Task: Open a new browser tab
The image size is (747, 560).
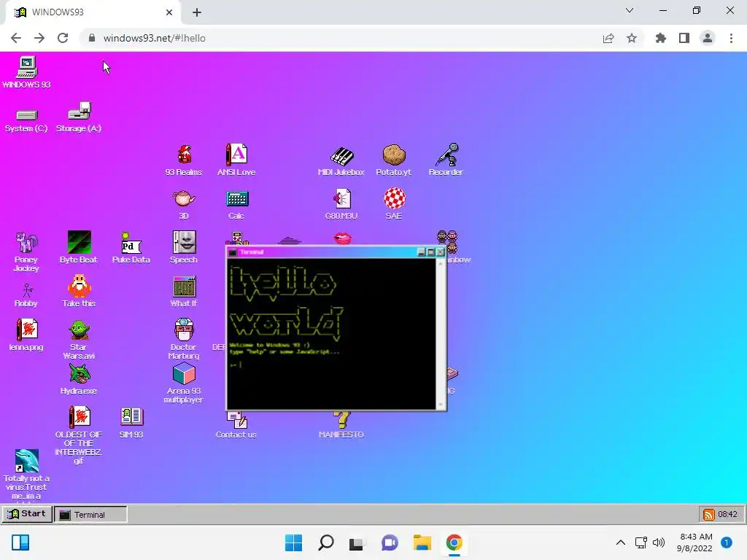Action: [x=197, y=12]
